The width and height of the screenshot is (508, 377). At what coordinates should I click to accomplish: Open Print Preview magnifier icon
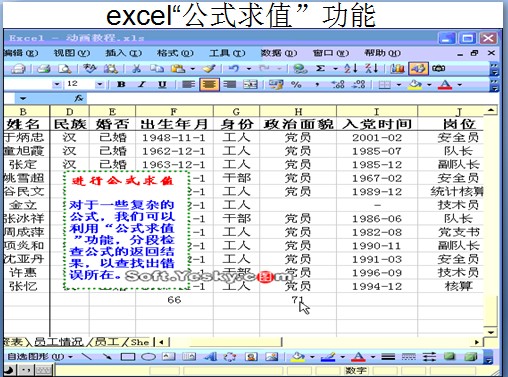[x=65, y=69]
